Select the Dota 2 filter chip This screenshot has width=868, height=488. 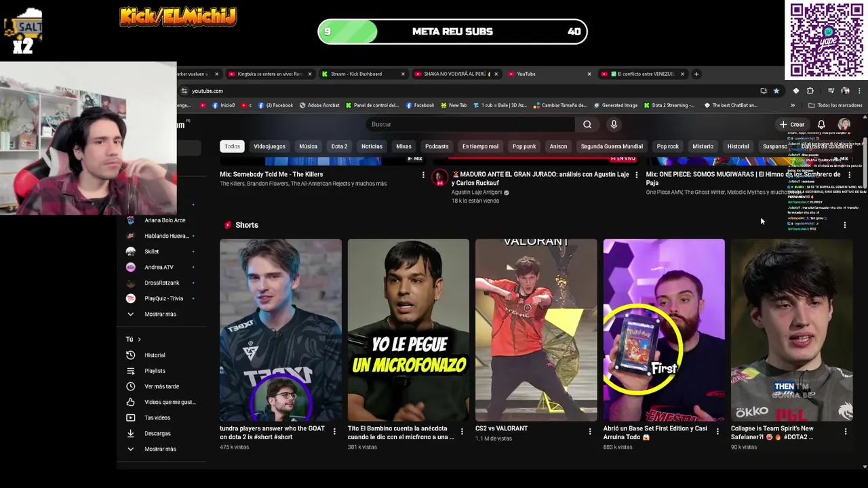pos(339,146)
